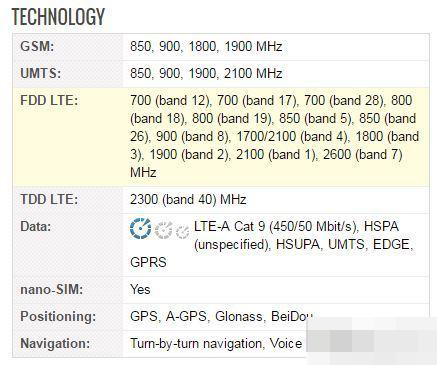This screenshot has height=365, width=437.
Task: Click the Data row label
Action: tap(36, 226)
